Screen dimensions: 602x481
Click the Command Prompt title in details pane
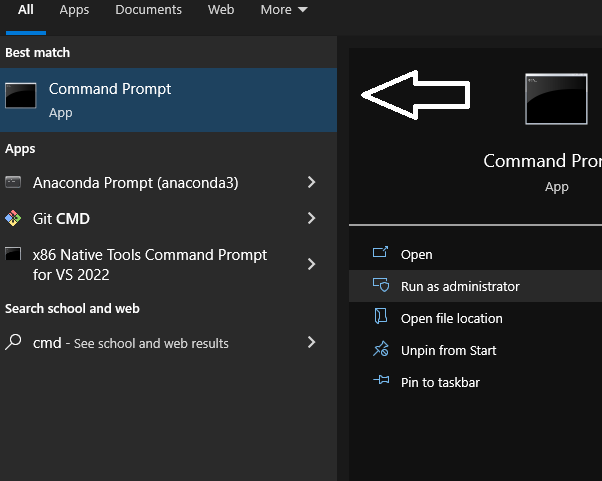pyautogui.click(x=542, y=160)
